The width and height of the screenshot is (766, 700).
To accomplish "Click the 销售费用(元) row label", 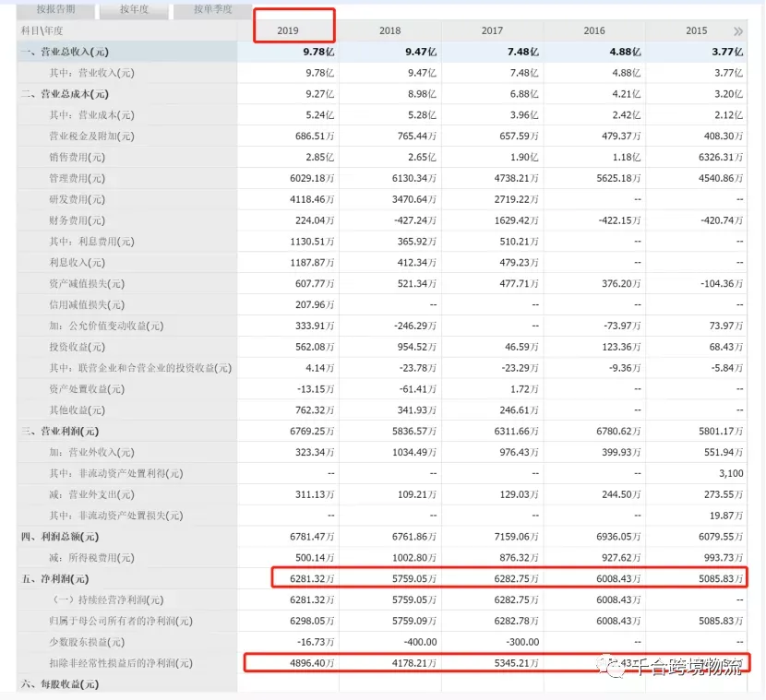I will pyautogui.click(x=77, y=157).
